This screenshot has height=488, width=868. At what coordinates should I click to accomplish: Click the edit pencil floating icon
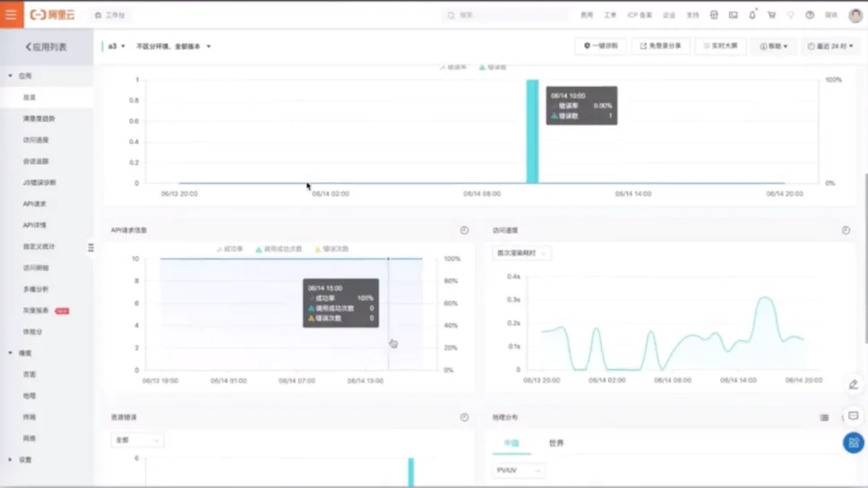(854, 384)
